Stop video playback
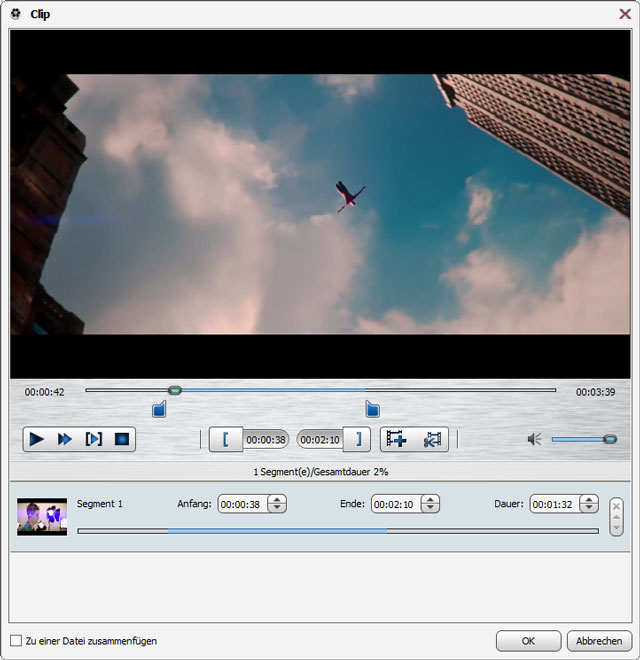Image resolution: width=640 pixels, height=660 pixels. pos(122,439)
